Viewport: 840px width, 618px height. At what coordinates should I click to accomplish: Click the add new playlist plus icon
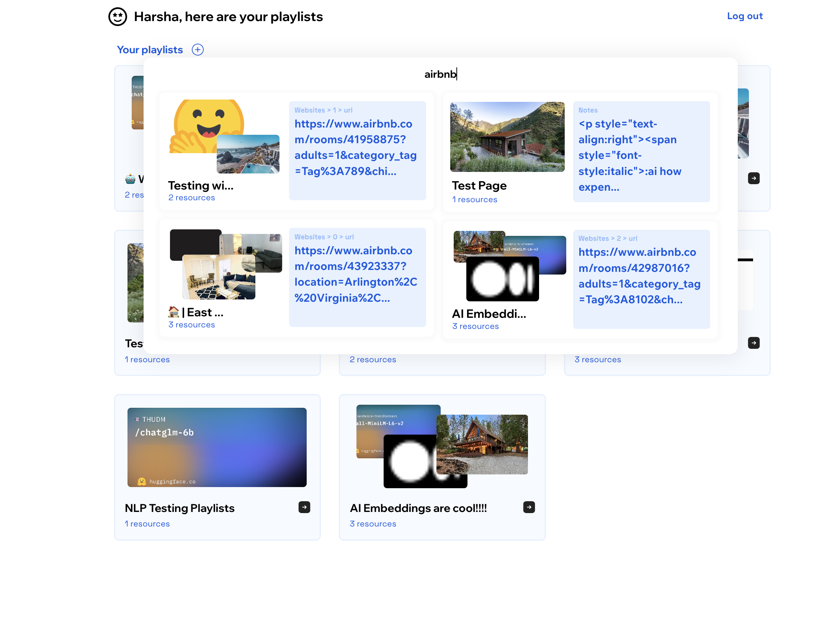point(198,50)
